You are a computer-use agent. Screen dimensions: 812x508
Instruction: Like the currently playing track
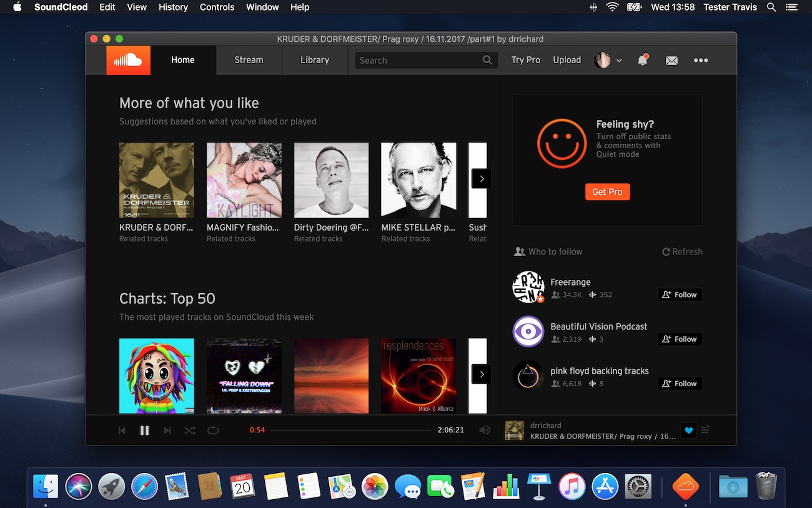688,430
